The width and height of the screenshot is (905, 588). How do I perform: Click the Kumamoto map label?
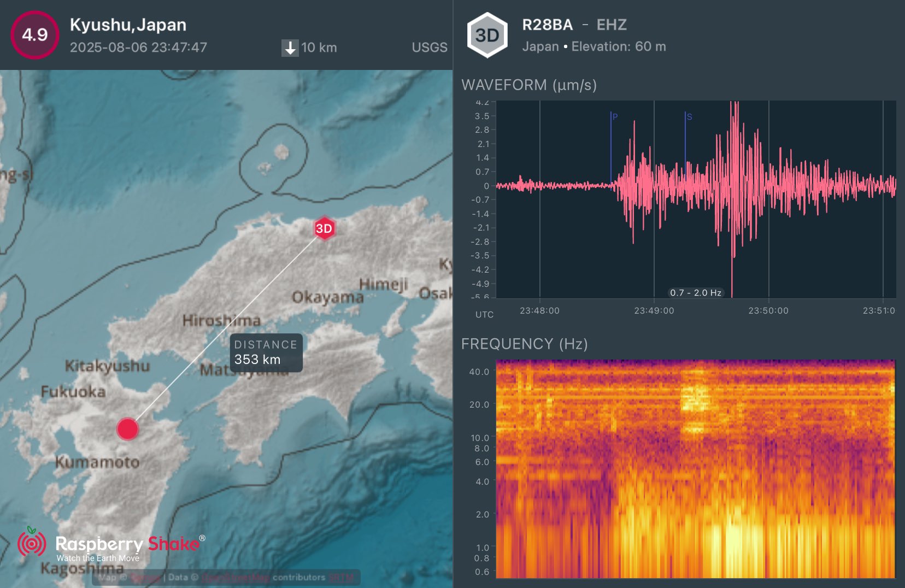97,462
